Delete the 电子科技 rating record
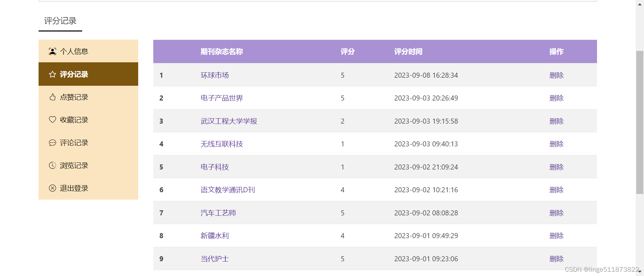The width and height of the screenshot is (644, 276). [x=556, y=167]
